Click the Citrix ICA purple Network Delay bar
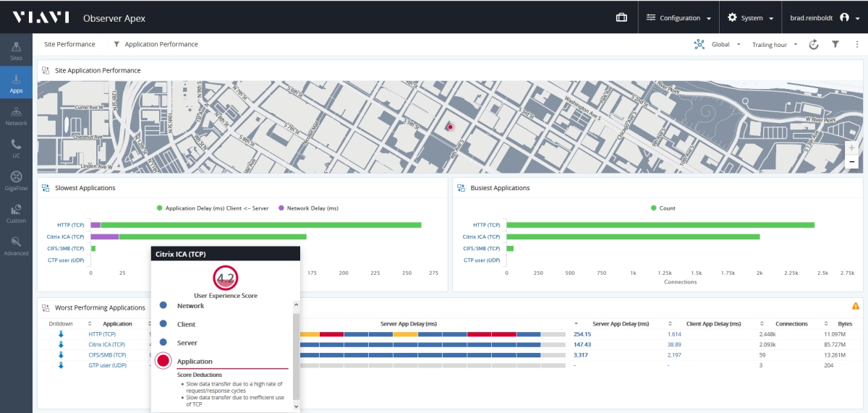The width and height of the screenshot is (868, 413). click(104, 237)
